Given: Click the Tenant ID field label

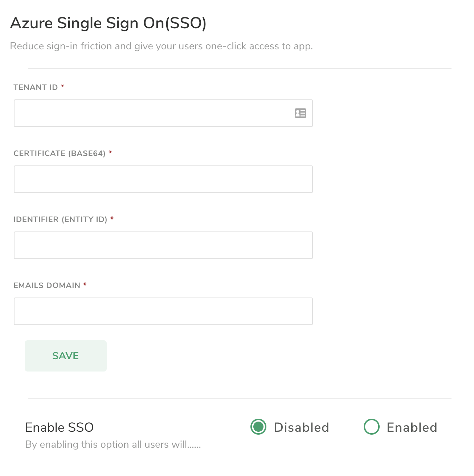Looking at the screenshot, I should (36, 87).
